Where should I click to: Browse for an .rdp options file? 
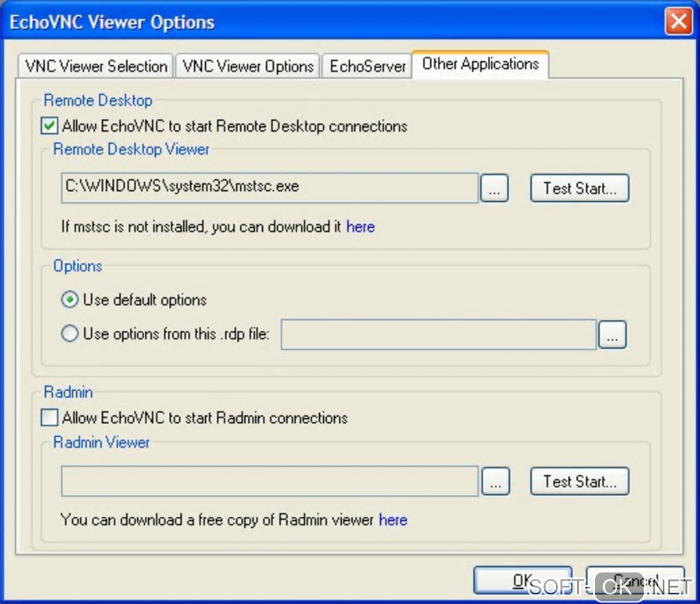pos(612,334)
